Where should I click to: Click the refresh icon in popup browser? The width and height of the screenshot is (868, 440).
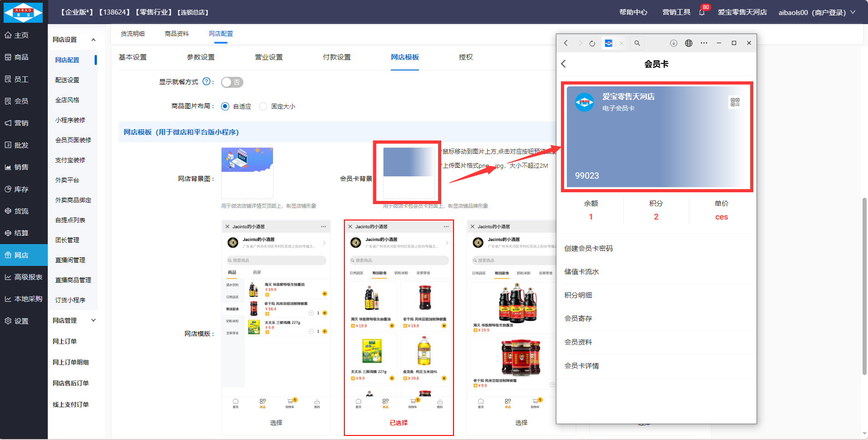[x=592, y=44]
